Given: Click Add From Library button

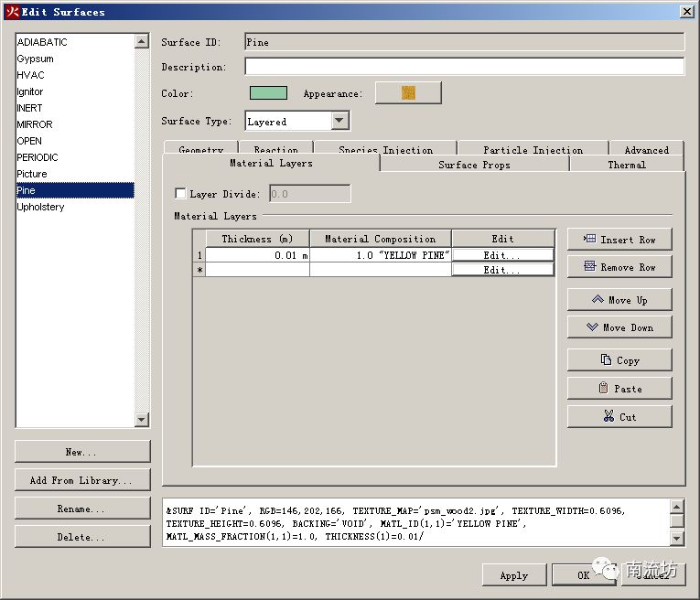Looking at the screenshot, I should 82,480.
